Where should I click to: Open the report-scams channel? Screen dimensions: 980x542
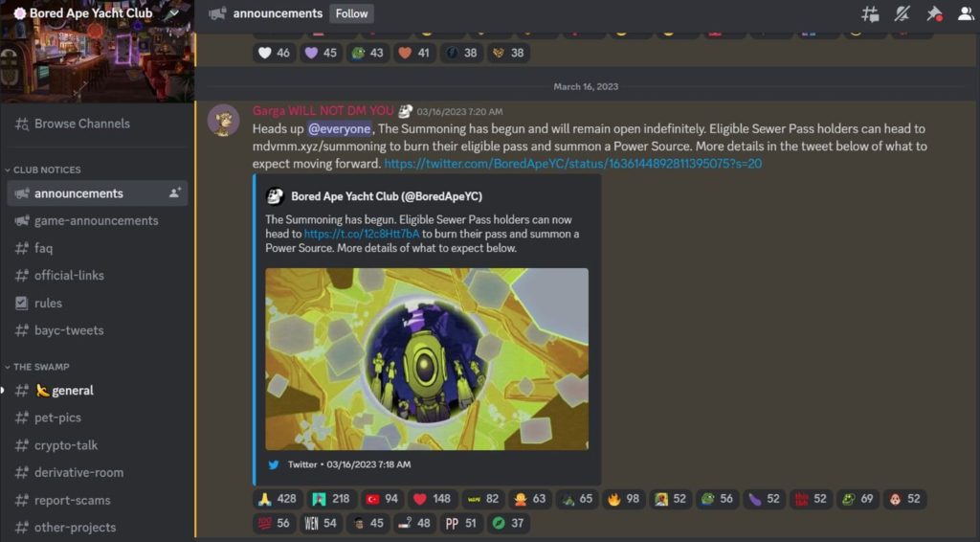coord(97,500)
